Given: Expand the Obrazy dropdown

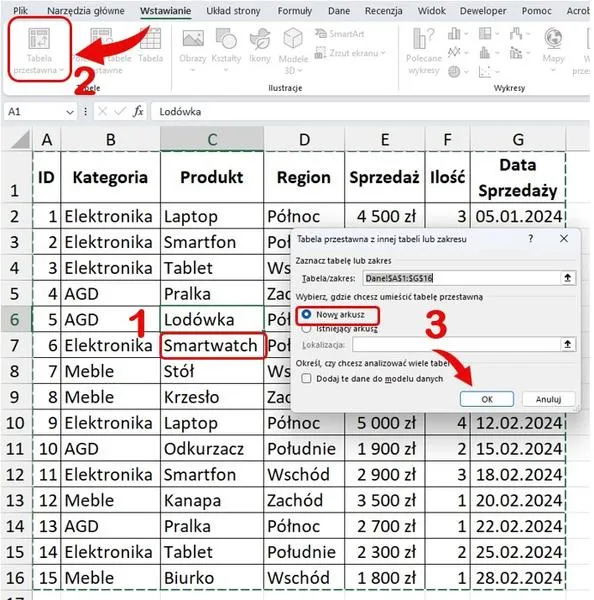Looking at the screenshot, I should click(x=193, y=70).
